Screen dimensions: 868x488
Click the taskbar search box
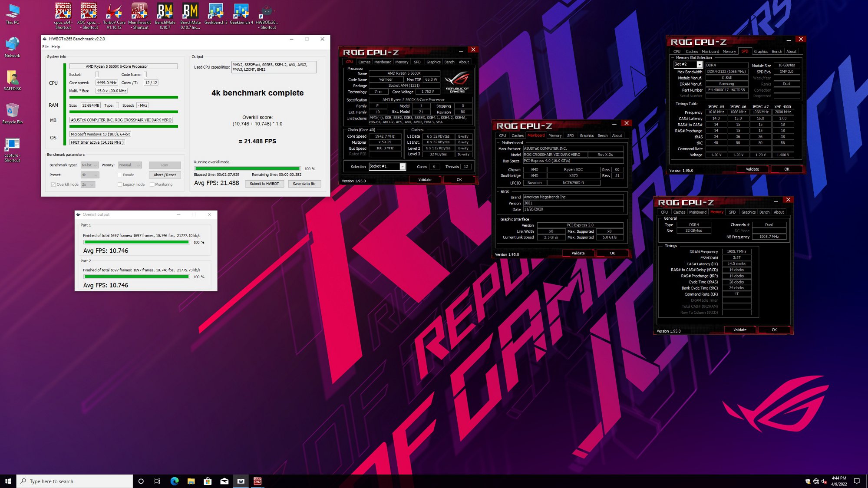[75, 481]
